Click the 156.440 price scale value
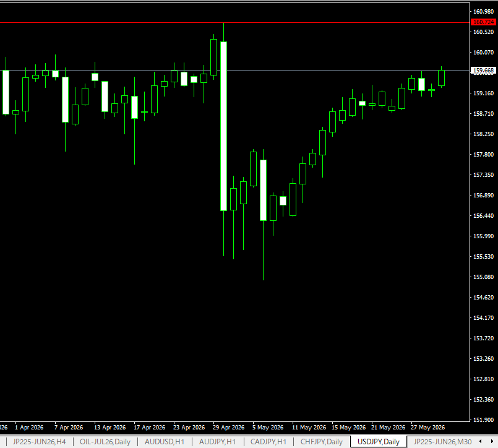 (x=483, y=216)
